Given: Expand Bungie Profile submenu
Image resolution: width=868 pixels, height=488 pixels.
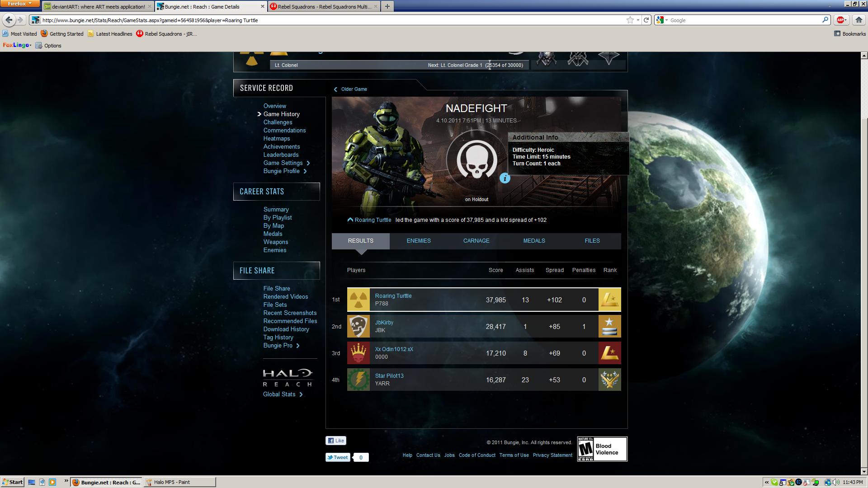Looking at the screenshot, I should click(x=305, y=171).
